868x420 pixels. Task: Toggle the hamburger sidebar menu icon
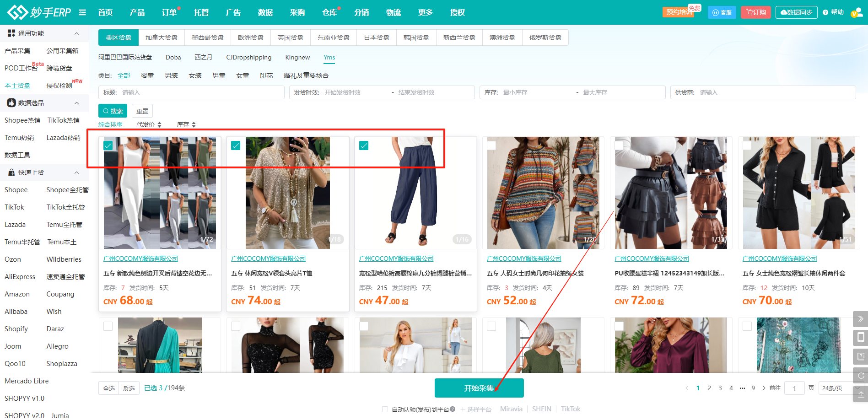[82, 12]
